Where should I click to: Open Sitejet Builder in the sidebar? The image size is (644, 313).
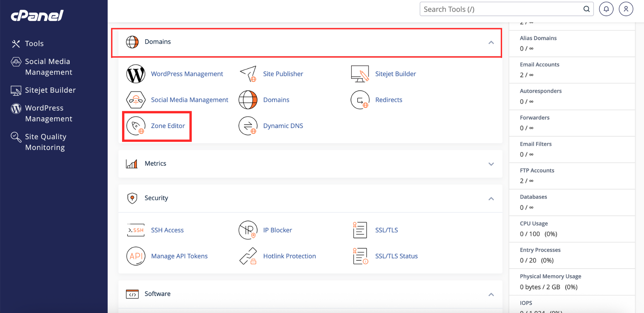coord(50,90)
